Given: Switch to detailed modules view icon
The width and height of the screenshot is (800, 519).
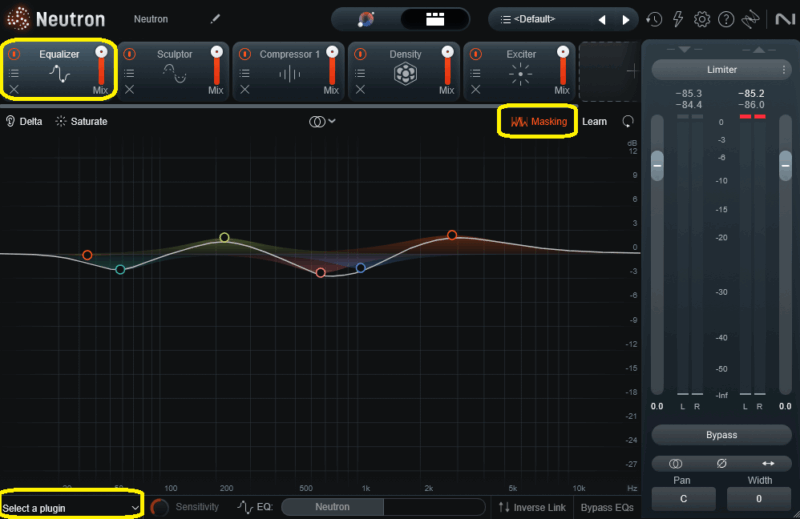Looking at the screenshot, I should 435,19.
